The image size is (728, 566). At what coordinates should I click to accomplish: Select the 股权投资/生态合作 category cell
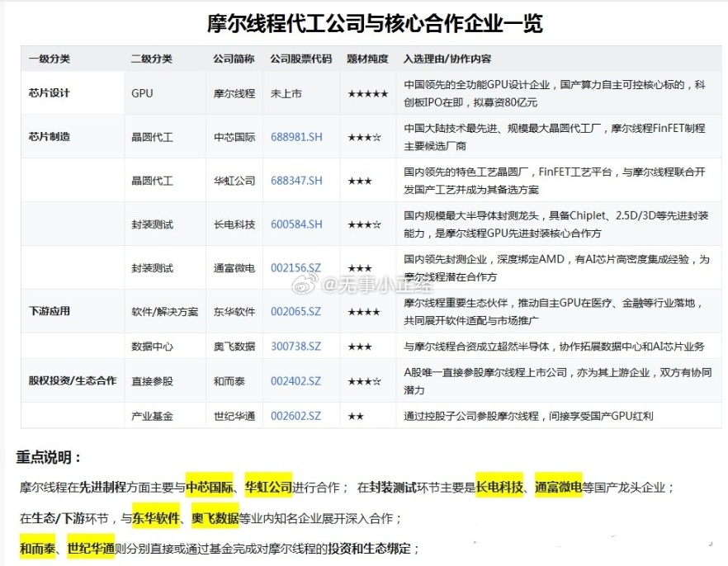pyautogui.click(x=73, y=381)
